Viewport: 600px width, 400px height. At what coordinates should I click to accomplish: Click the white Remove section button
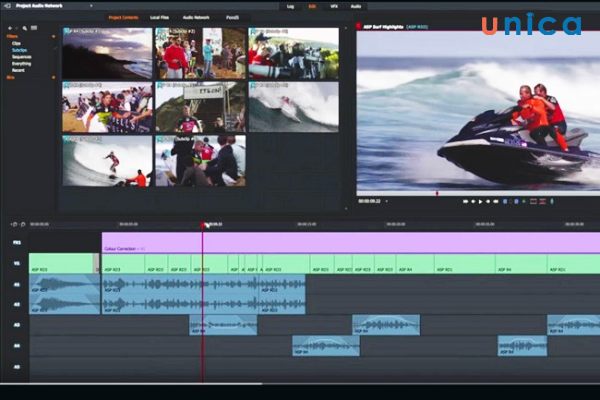pos(533,201)
